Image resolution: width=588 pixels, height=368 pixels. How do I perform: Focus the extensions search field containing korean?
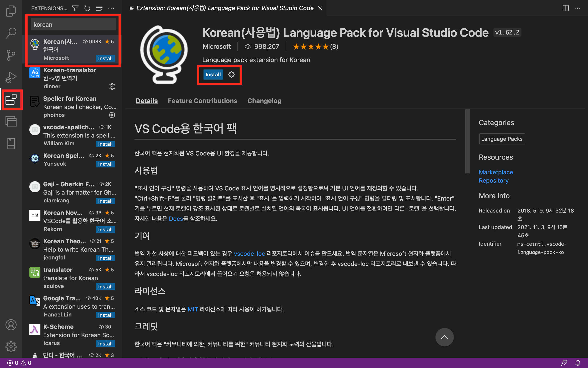tap(73, 25)
